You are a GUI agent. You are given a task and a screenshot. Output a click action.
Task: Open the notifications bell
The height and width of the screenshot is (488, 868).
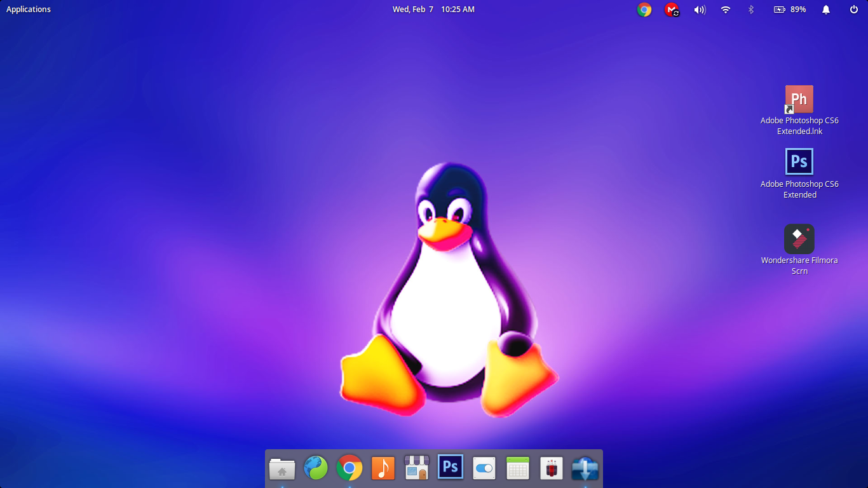point(826,10)
